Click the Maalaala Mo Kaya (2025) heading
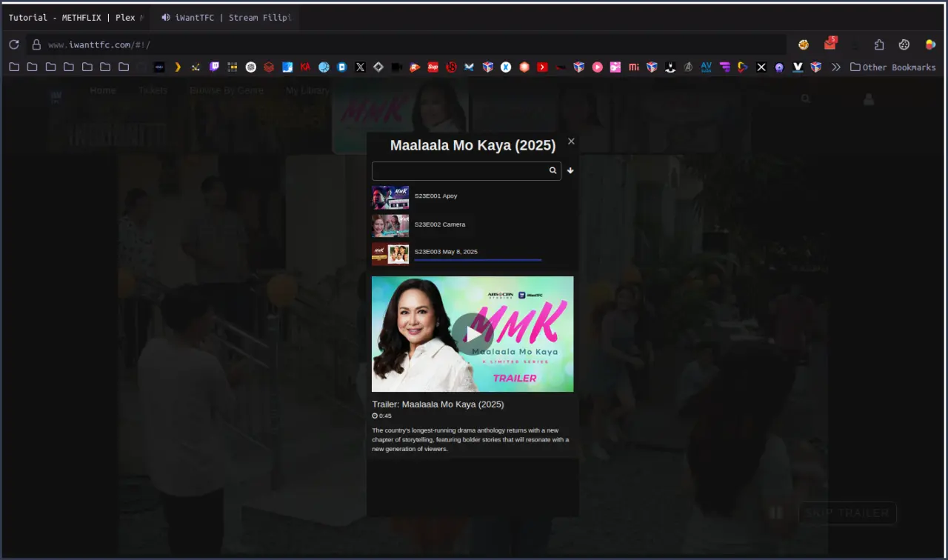This screenshot has width=948, height=560. click(x=473, y=145)
